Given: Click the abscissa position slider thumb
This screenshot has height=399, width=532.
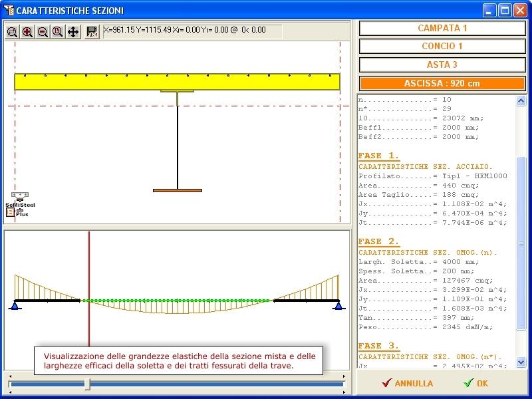Looking at the screenshot, I should pyautogui.click(x=87, y=384).
